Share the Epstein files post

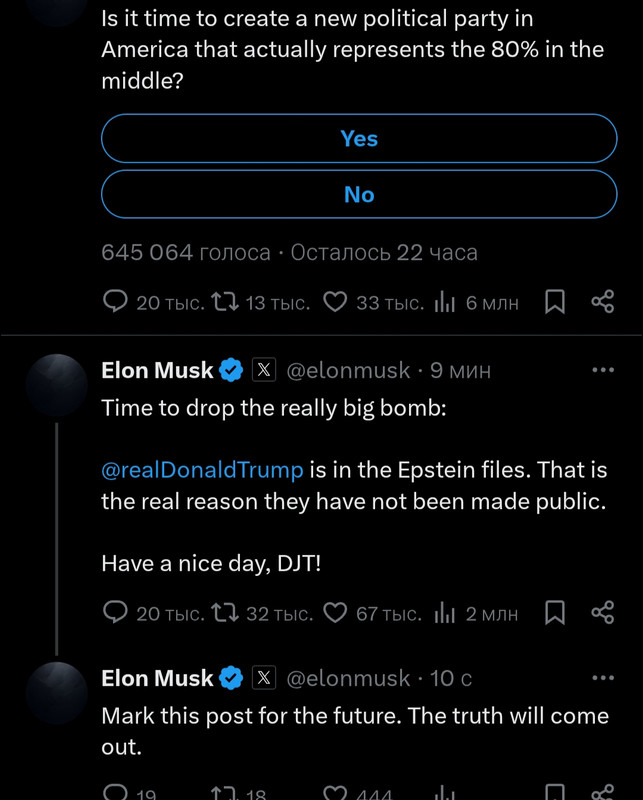(603, 613)
